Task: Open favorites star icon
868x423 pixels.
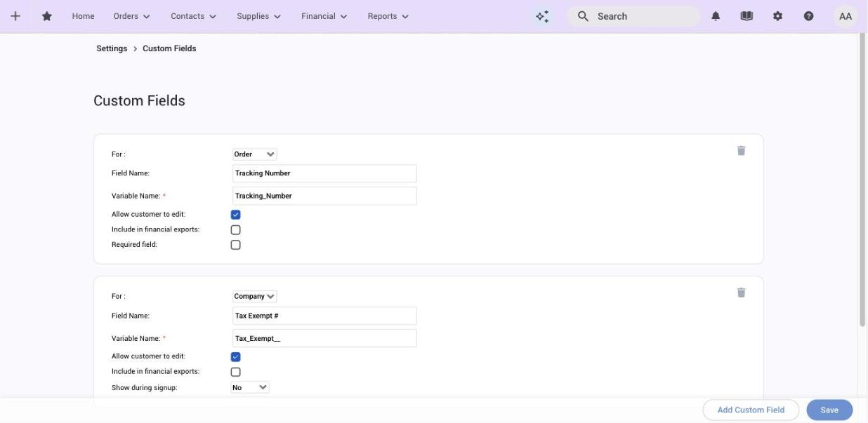Action: coord(47,16)
